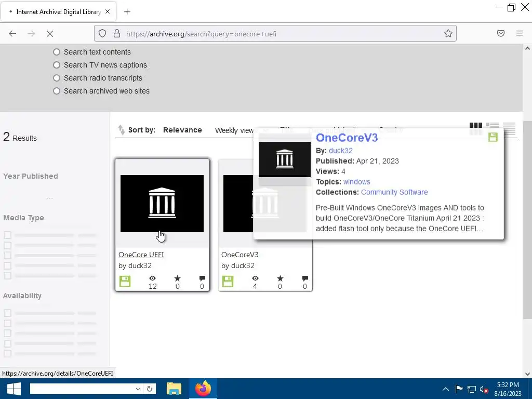
Task: Click OneCore UEFI card thumbnail
Action: pos(162,204)
